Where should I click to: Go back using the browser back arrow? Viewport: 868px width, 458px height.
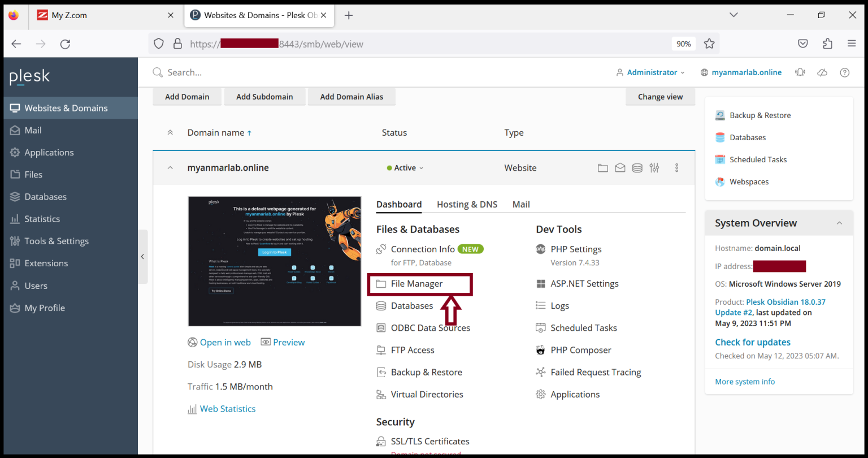click(16, 44)
